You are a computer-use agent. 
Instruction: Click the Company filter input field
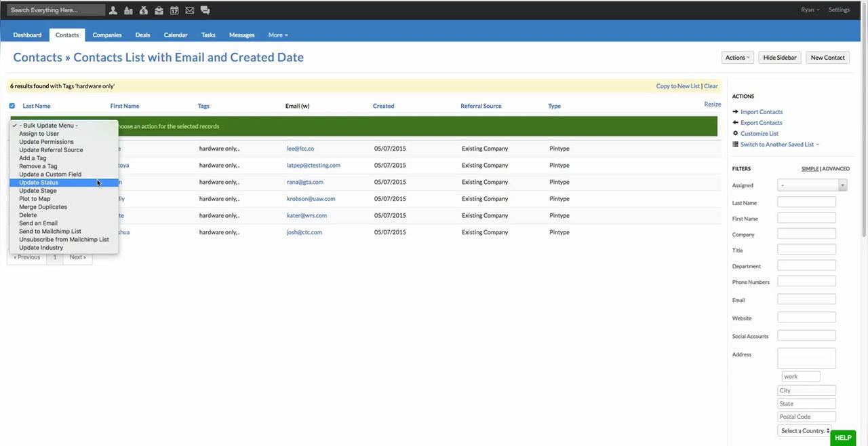click(806, 234)
